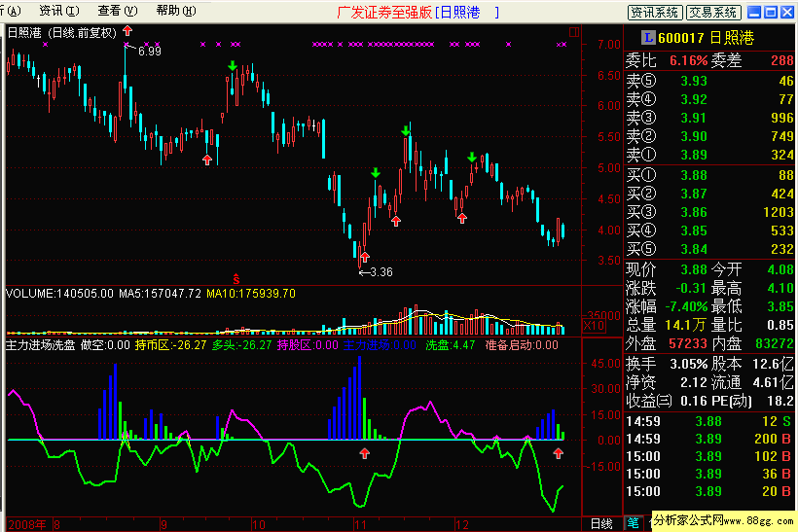Click the blue L icon beside 600017
This screenshot has width=798, height=532.
[x=648, y=37]
